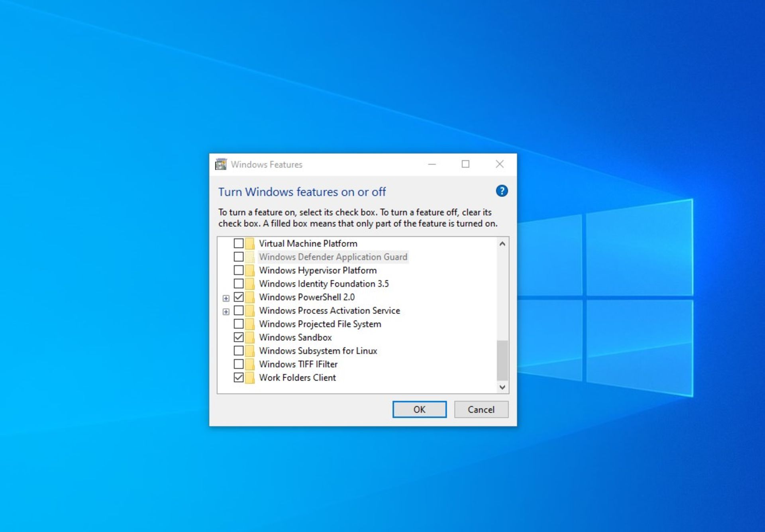Screen dimensions: 765x532
Task: Check Windows Projected File System box
Action: (238, 324)
